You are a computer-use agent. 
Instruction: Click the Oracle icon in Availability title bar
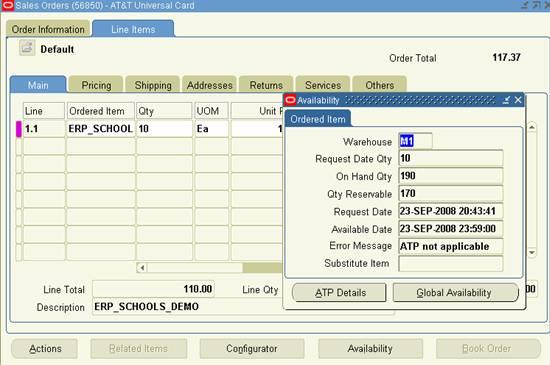tap(290, 100)
